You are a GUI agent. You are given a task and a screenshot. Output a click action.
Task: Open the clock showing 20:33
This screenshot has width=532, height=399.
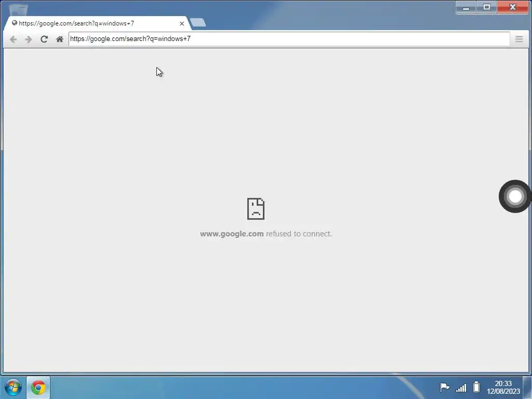pyautogui.click(x=503, y=387)
